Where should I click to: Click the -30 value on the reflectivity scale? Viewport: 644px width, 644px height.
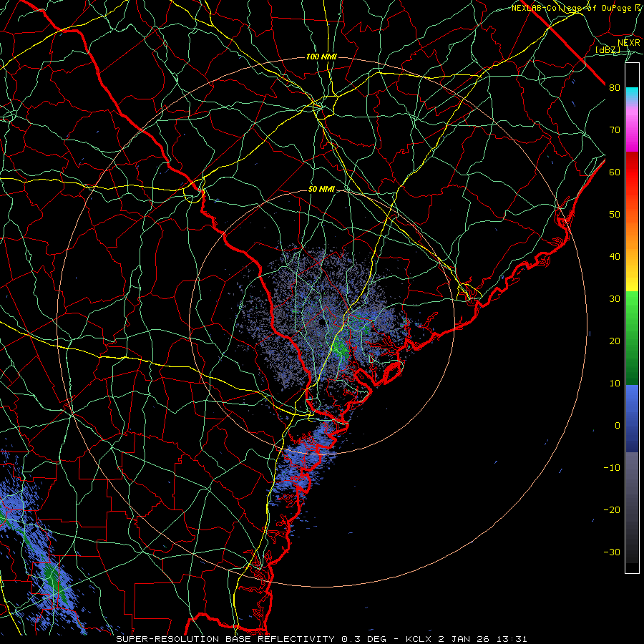coord(612,552)
